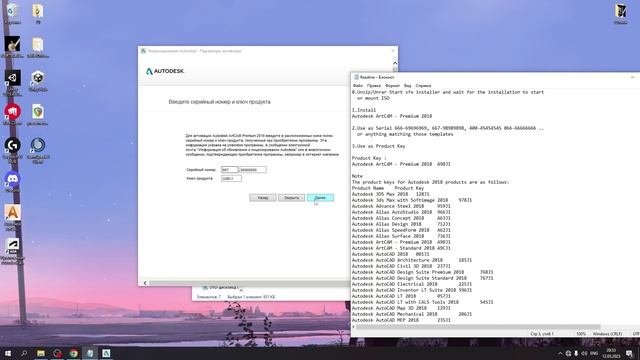This screenshot has width=640, height=360.
Task: Click the product key input field
Action: (x=231, y=178)
